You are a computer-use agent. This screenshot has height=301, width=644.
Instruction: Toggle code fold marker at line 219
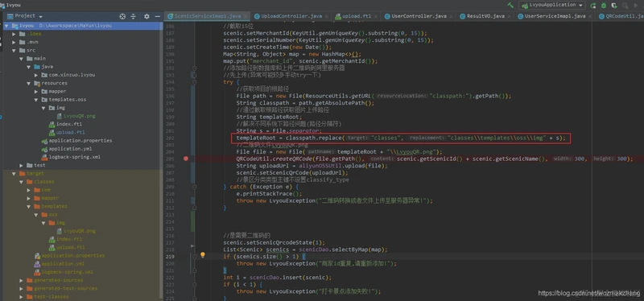(194, 256)
